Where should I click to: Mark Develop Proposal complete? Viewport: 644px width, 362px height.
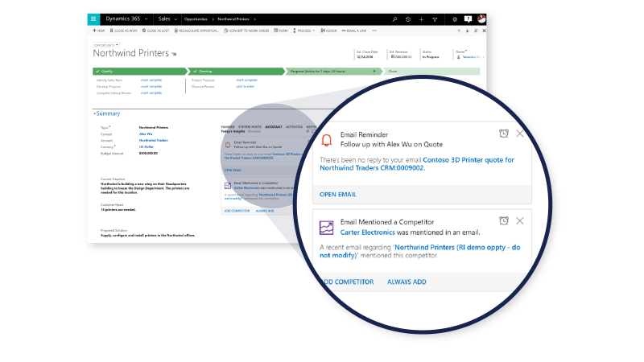(151, 87)
